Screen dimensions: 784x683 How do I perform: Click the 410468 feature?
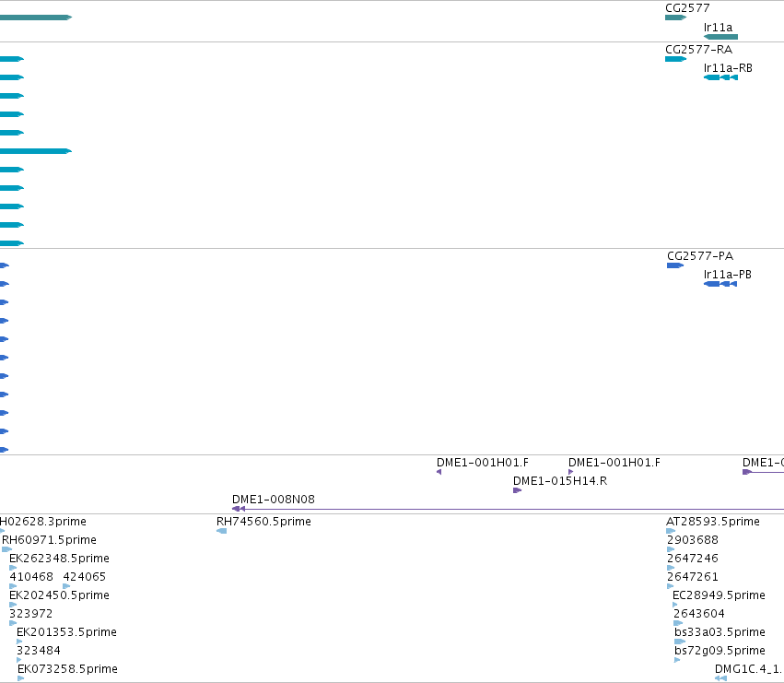pyautogui.click(x=13, y=586)
